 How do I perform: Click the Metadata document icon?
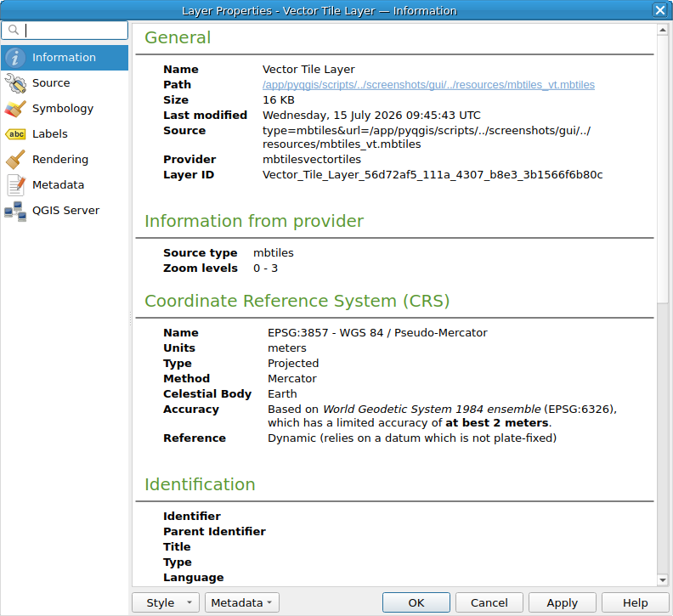(16, 185)
